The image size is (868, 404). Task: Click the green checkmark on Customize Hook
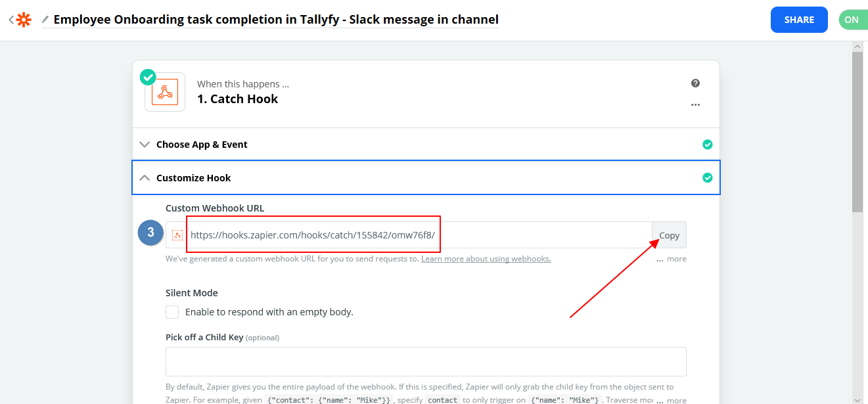click(708, 177)
